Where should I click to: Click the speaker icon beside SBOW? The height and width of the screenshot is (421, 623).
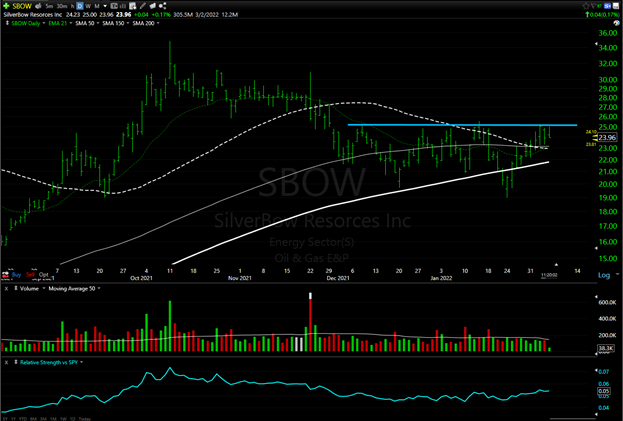point(38,6)
